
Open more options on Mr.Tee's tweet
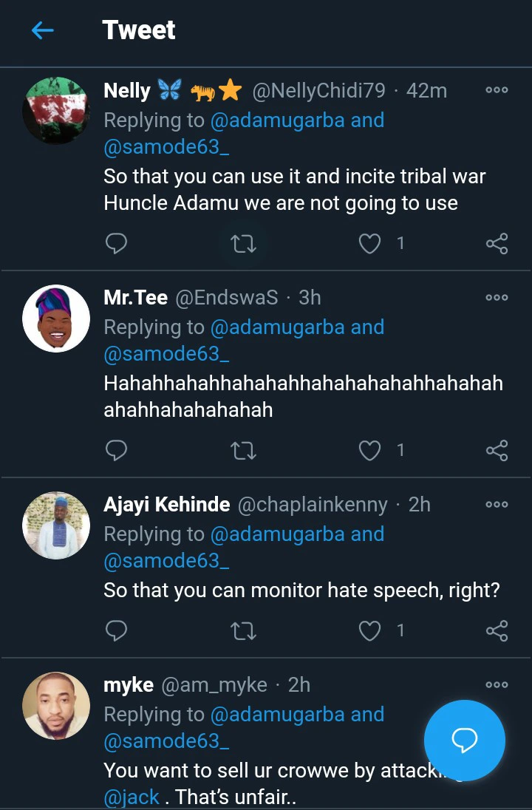click(x=497, y=298)
